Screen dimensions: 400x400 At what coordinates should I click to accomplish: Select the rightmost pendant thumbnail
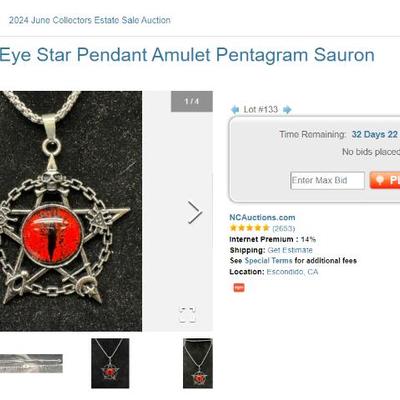198,363
